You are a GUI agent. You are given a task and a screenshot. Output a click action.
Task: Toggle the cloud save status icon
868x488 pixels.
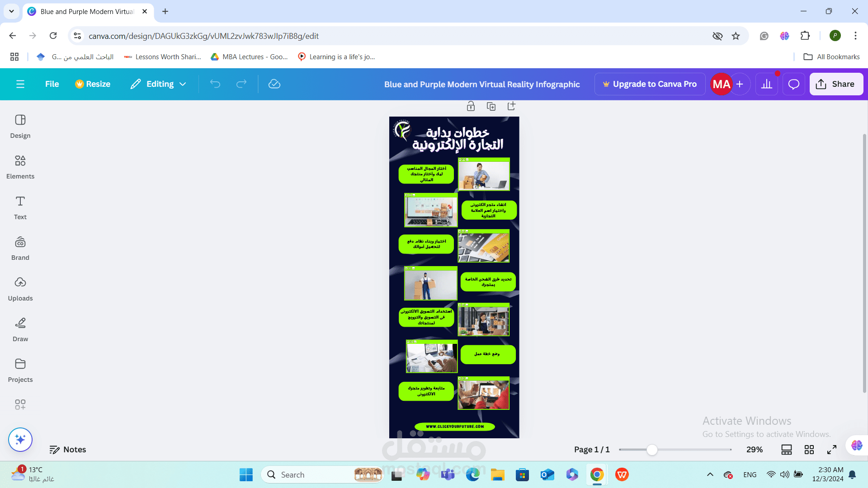(x=274, y=84)
